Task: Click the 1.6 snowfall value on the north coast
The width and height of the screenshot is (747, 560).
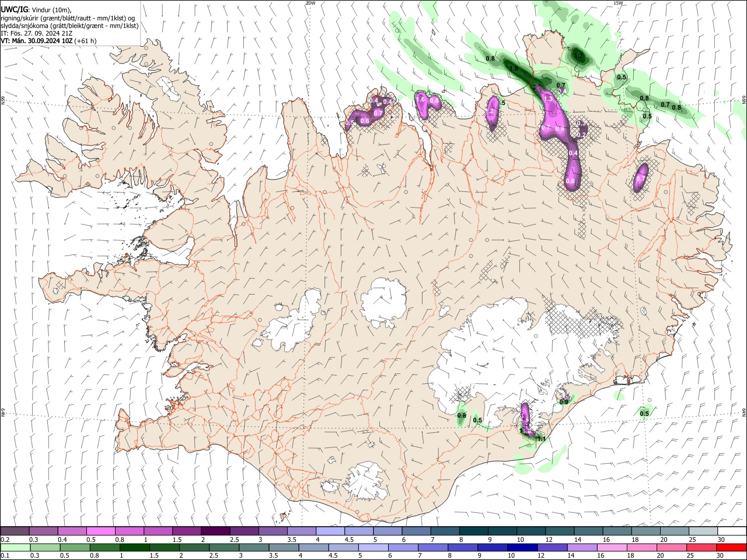Action: click(420, 100)
